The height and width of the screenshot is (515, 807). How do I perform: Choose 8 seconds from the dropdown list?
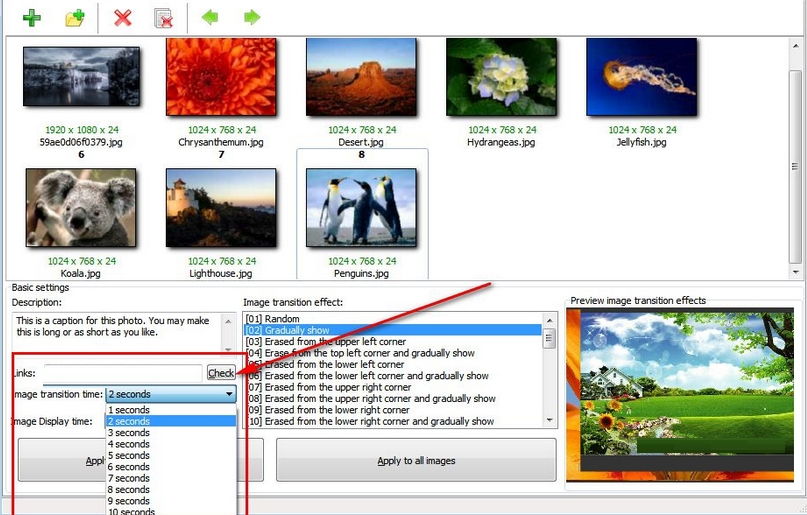pyautogui.click(x=171, y=489)
